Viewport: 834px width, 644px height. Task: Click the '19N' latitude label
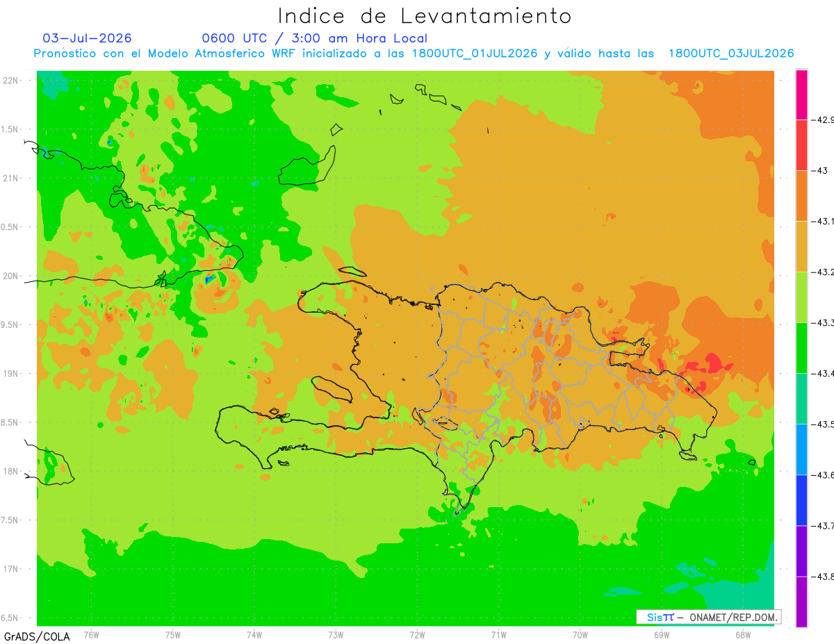[x=11, y=373]
